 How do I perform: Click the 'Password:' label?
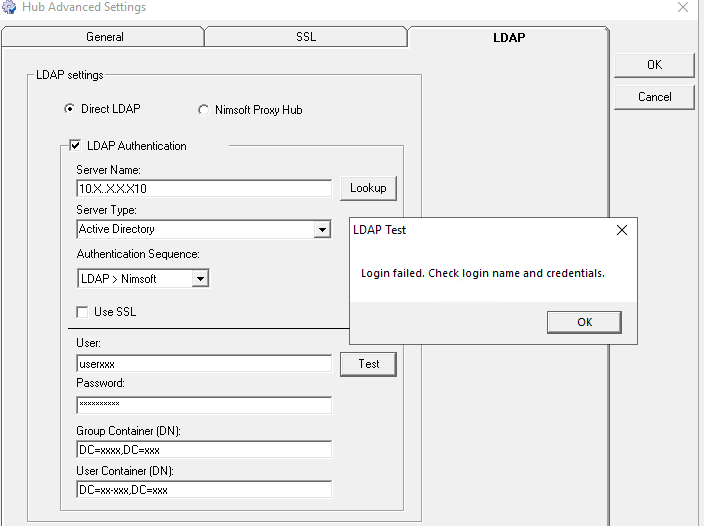tap(101, 383)
